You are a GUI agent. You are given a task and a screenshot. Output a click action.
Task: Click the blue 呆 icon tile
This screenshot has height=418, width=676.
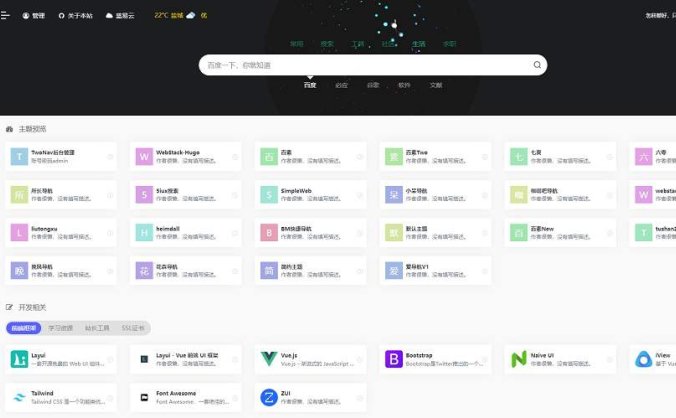[394, 194]
